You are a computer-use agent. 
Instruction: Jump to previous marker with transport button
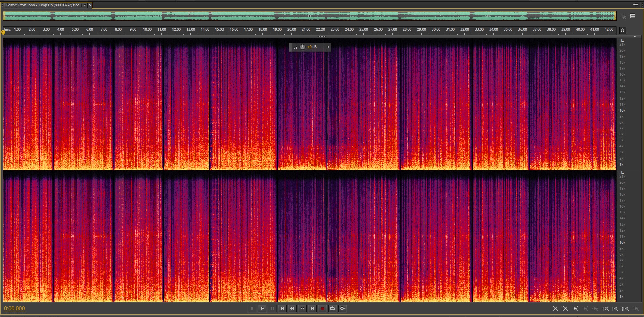pos(282,309)
